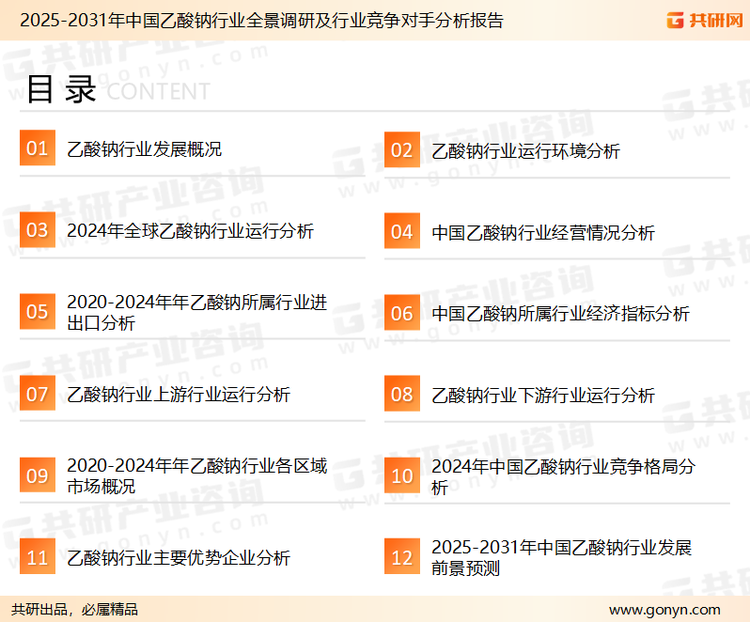The height and width of the screenshot is (622, 750).
Task: Select chapter 中国乙酸钠行业经营情况分析
Action: 543,233
